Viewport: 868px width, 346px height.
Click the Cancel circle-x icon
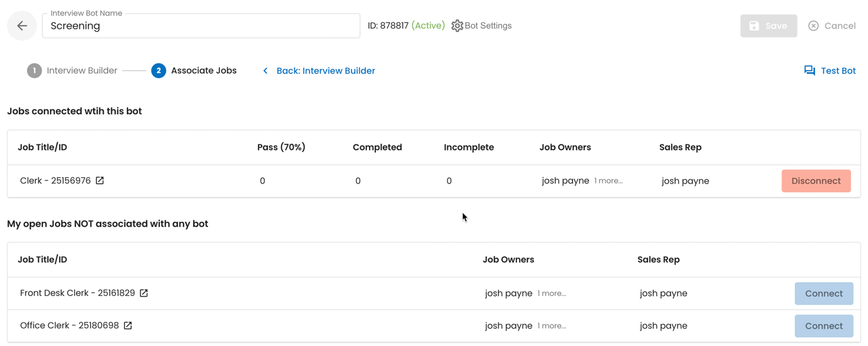click(x=813, y=26)
